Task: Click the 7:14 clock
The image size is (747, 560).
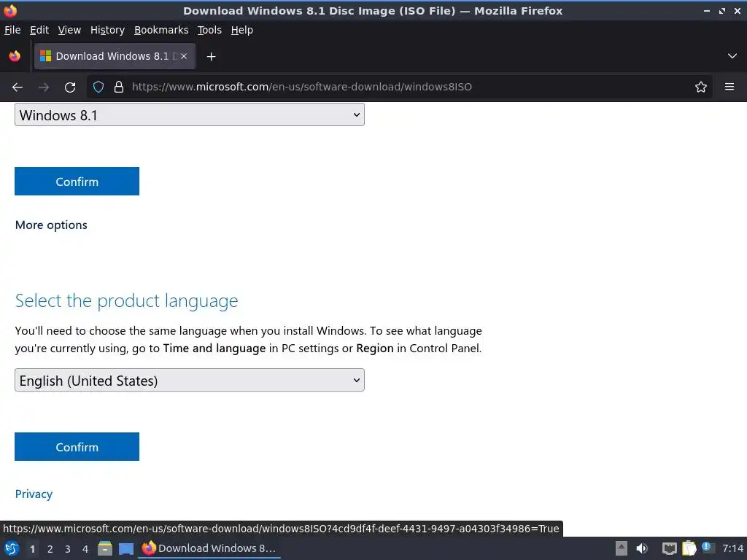Action: pos(732,548)
